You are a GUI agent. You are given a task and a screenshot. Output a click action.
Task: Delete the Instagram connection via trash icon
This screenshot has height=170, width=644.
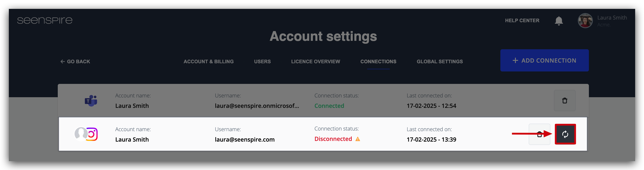pos(540,134)
